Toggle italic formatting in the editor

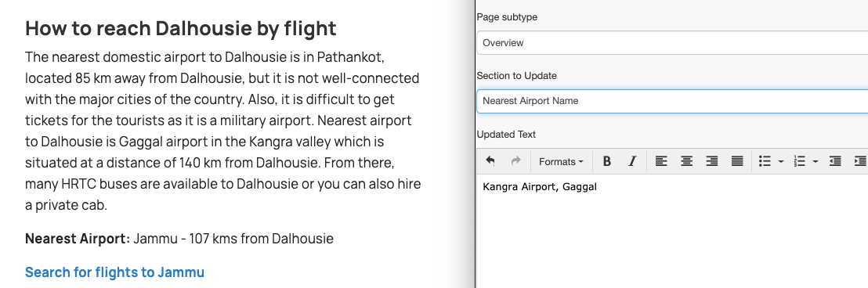(x=632, y=161)
